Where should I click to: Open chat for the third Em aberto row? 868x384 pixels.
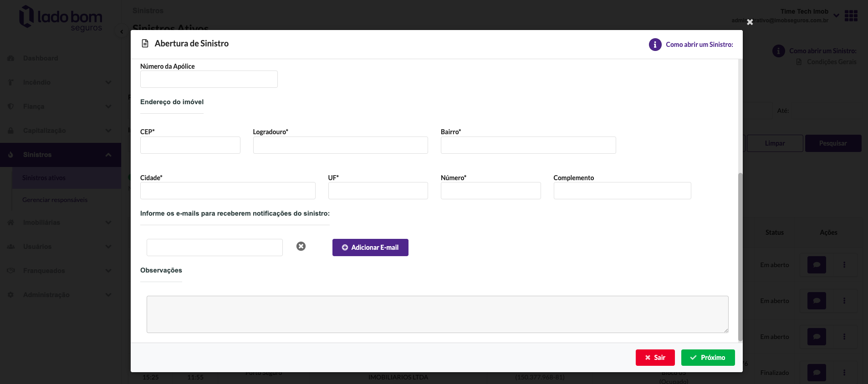click(817, 337)
